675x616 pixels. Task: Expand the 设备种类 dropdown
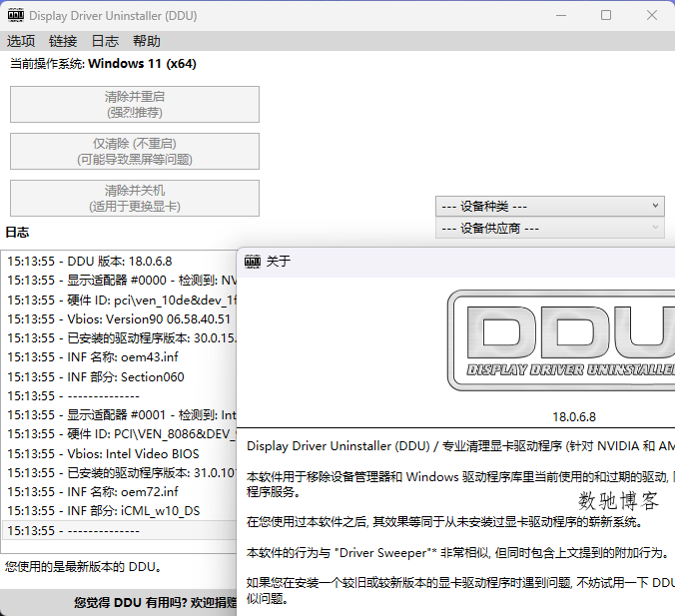coord(550,207)
